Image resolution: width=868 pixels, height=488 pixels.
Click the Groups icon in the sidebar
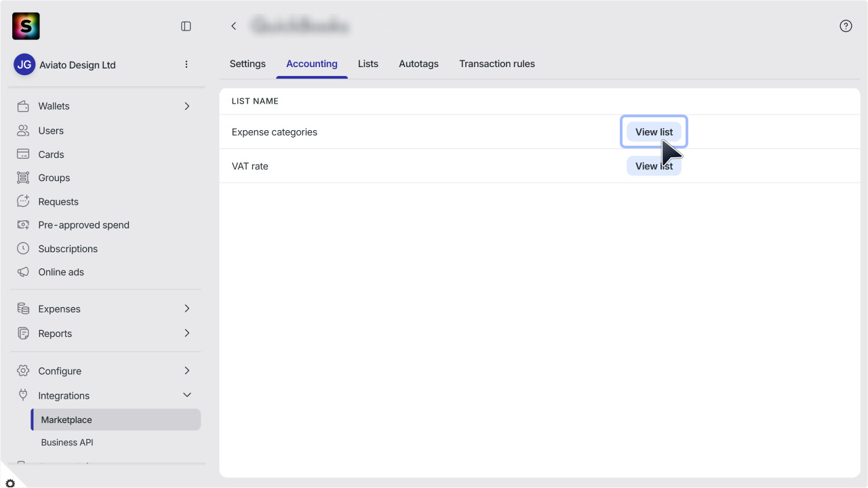[x=23, y=178]
